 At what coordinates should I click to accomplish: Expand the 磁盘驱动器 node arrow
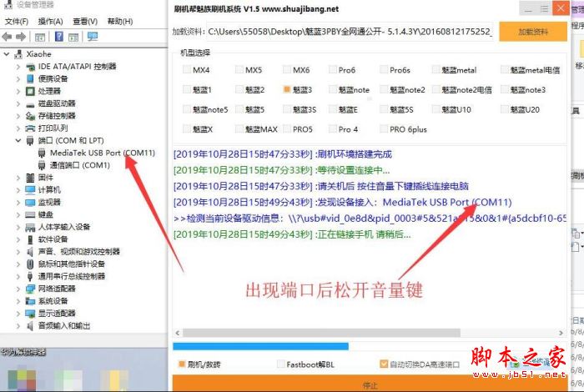pos(18,104)
